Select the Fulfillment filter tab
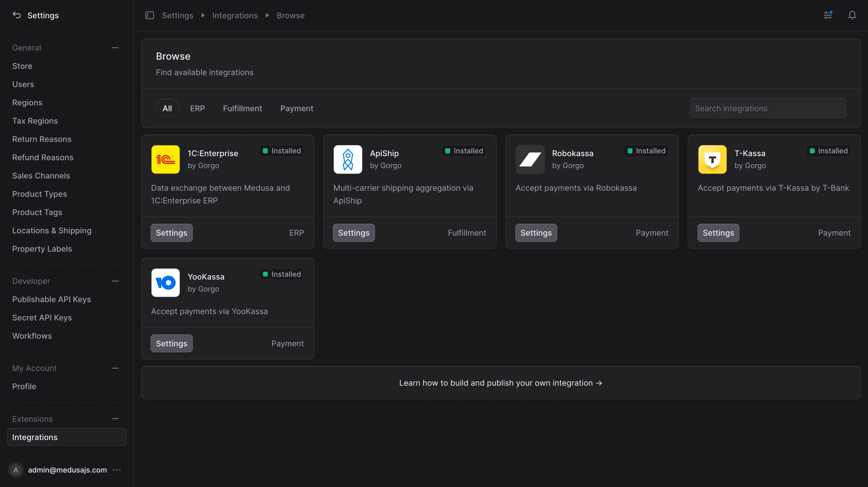The height and width of the screenshot is (487, 868). tap(242, 108)
